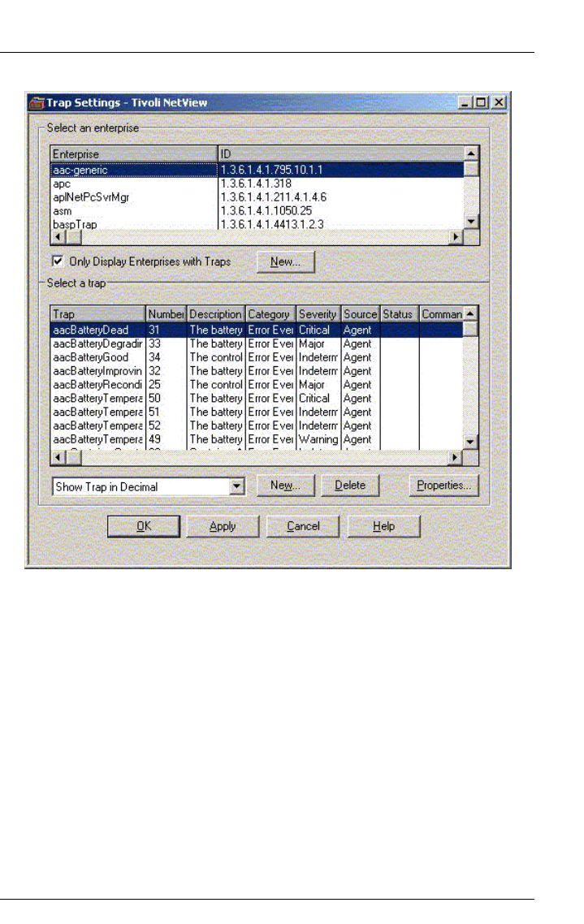
Task: Open trap Properties dialog
Action: [443, 485]
